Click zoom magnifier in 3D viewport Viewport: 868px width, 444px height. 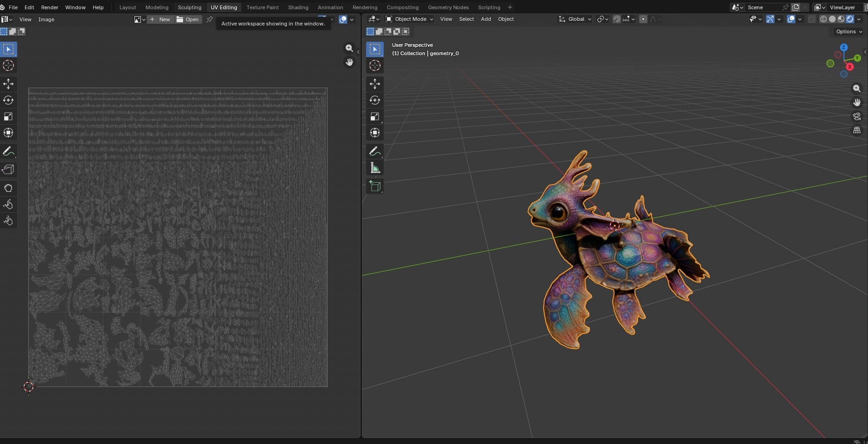point(857,89)
